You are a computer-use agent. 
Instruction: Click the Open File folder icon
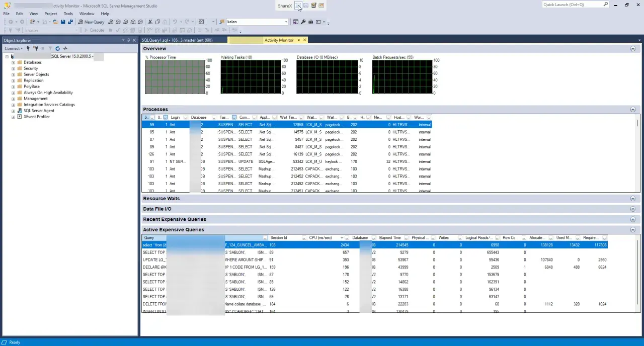tap(55, 22)
